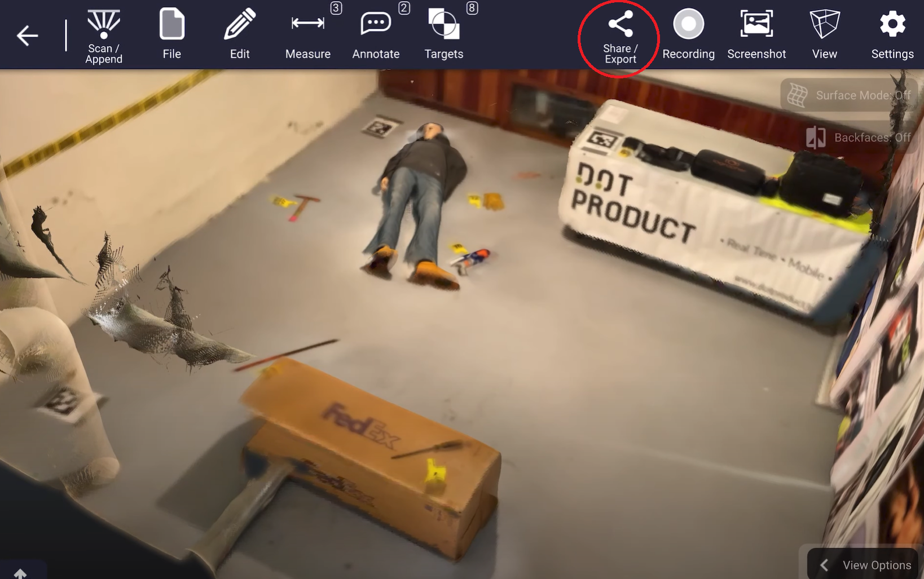Viewport: 924px width, 579px height.
Task: Start Recording
Action: click(x=688, y=35)
